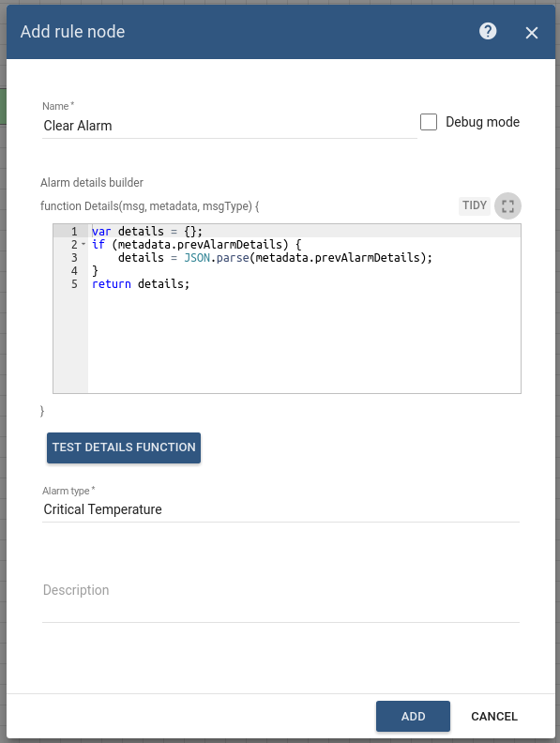This screenshot has width=560, height=743.
Task: Collapse the if-block fold arrow on line 2
Action: click(83, 245)
